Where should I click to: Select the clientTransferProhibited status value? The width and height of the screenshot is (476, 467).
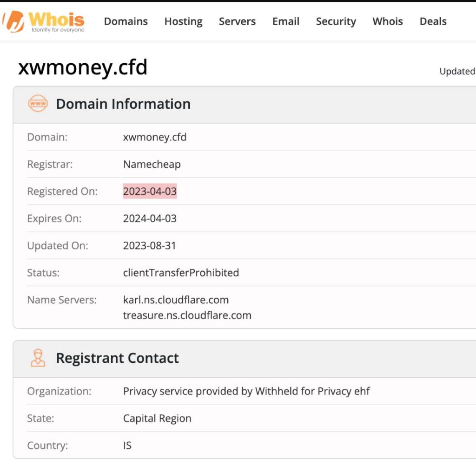tap(181, 273)
